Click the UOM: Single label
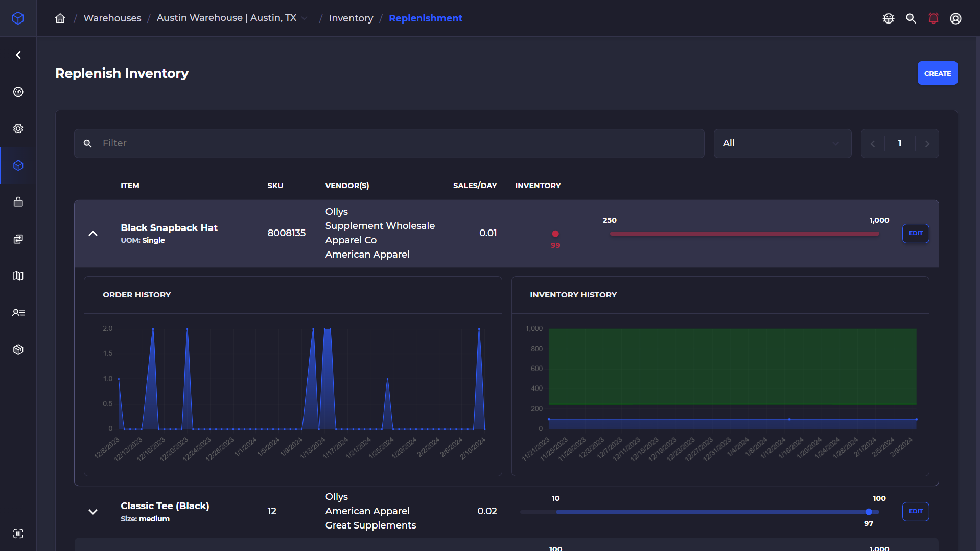The width and height of the screenshot is (980, 551). (143, 240)
